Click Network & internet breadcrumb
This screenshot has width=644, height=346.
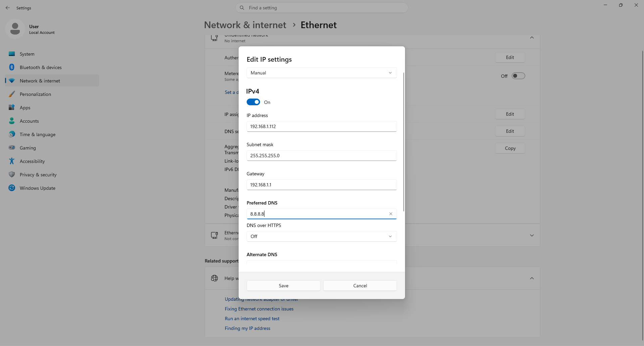pos(245,25)
